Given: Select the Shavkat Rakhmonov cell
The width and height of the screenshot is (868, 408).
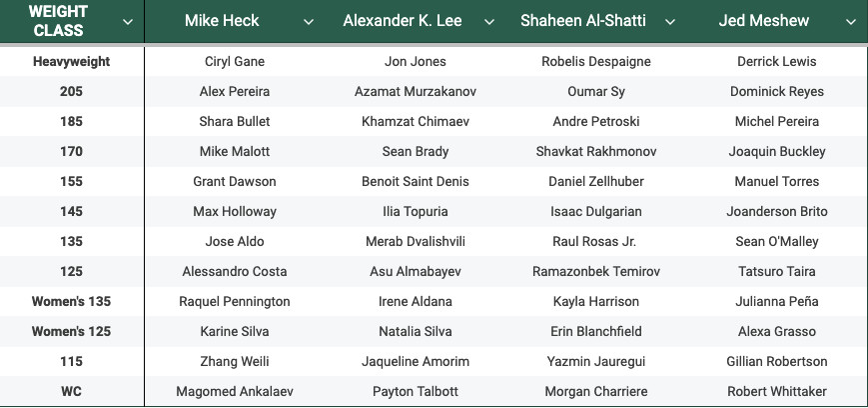Looking at the screenshot, I should pos(596,151).
